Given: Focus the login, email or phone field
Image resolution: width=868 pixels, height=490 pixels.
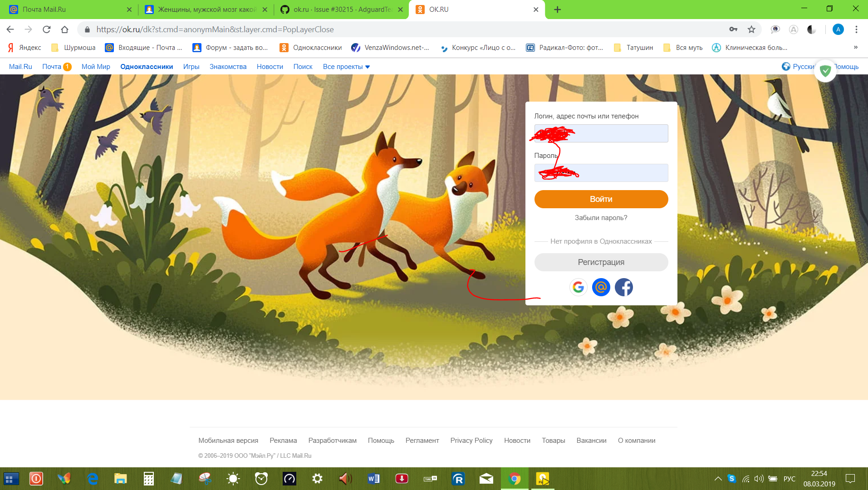Looking at the screenshot, I should click(601, 133).
